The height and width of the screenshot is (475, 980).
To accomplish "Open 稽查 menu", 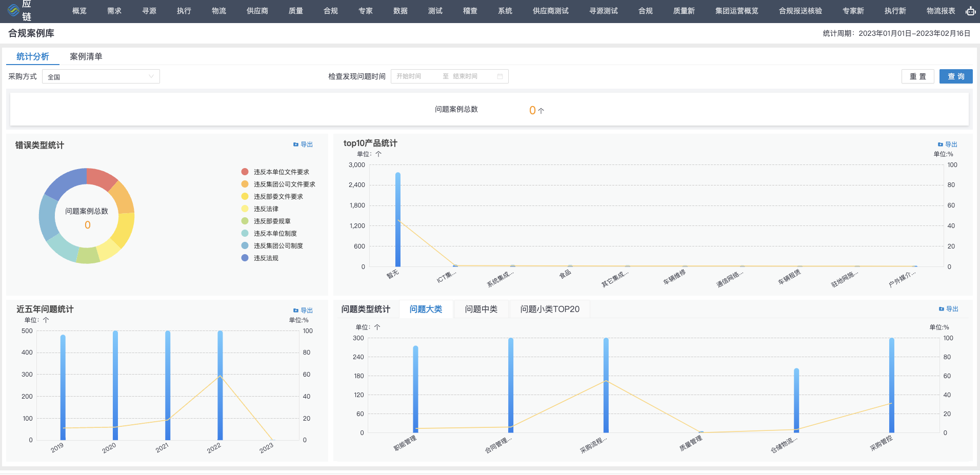I will [x=470, y=11].
